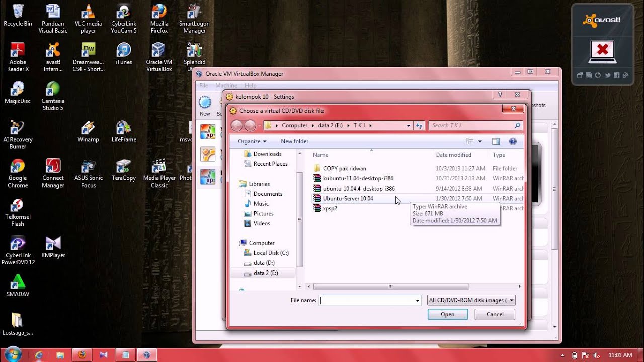644x362 pixels.
Task: Click data 2 (E:) in address breadcrumb
Action: coord(331,126)
